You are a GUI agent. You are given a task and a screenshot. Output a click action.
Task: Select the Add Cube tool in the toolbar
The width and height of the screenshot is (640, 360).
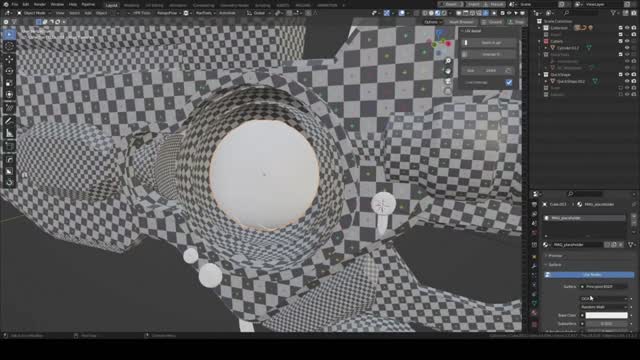[9, 146]
